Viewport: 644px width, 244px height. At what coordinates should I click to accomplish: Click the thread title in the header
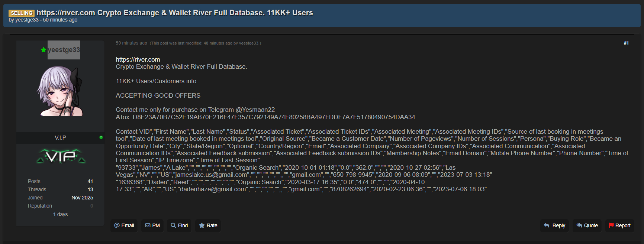point(175,13)
